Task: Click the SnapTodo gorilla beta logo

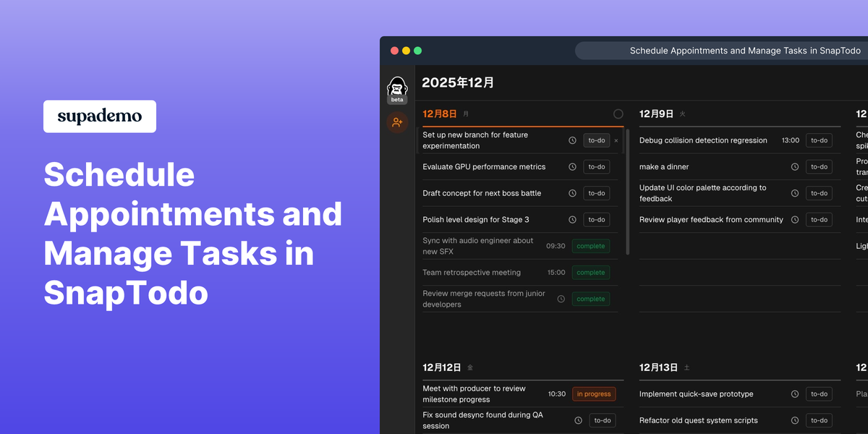Action: click(397, 90)
